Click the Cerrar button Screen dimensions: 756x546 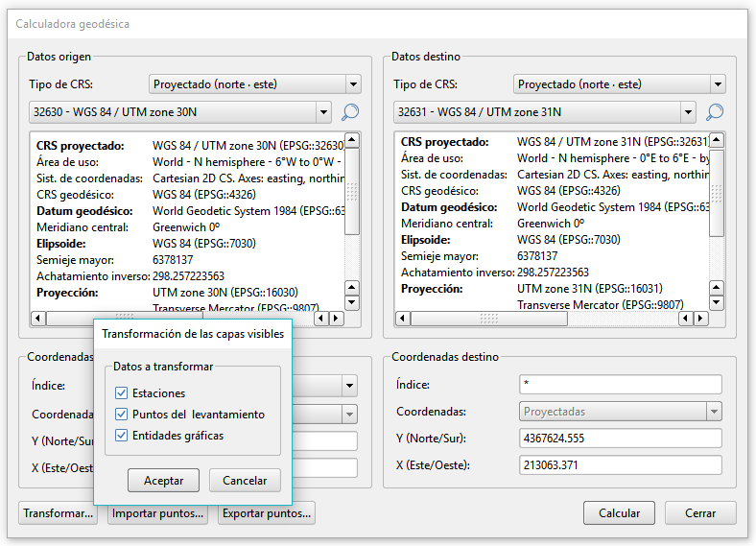pos(700,513)
